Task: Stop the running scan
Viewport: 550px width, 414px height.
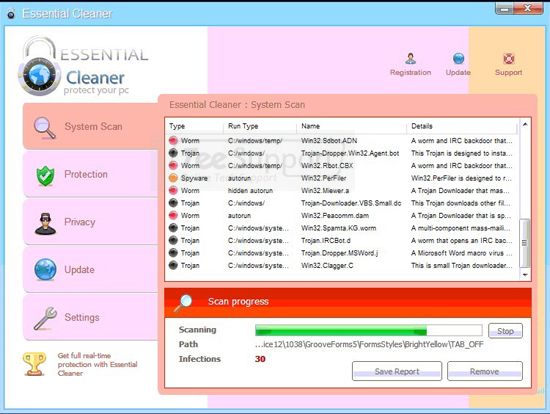Action: tap(505, 331)
